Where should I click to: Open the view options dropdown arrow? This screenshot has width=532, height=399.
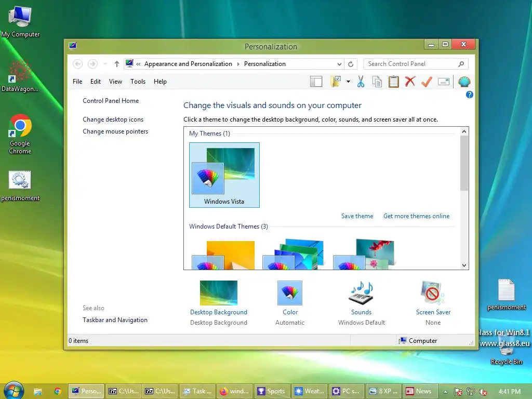click(348, 82)
